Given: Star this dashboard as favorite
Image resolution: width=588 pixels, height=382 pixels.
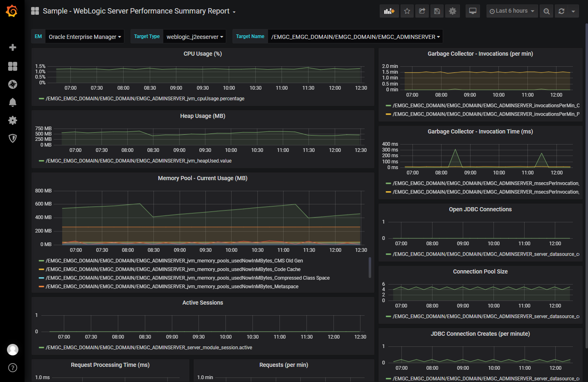Looking at the screenshot, I should pyautogui.click(x=407, y=11).
